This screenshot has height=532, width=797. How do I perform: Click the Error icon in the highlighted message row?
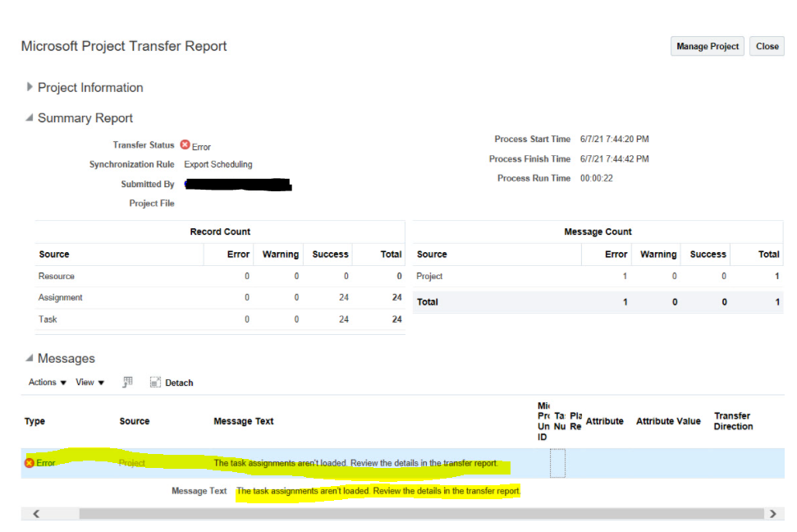pos(30,463)
